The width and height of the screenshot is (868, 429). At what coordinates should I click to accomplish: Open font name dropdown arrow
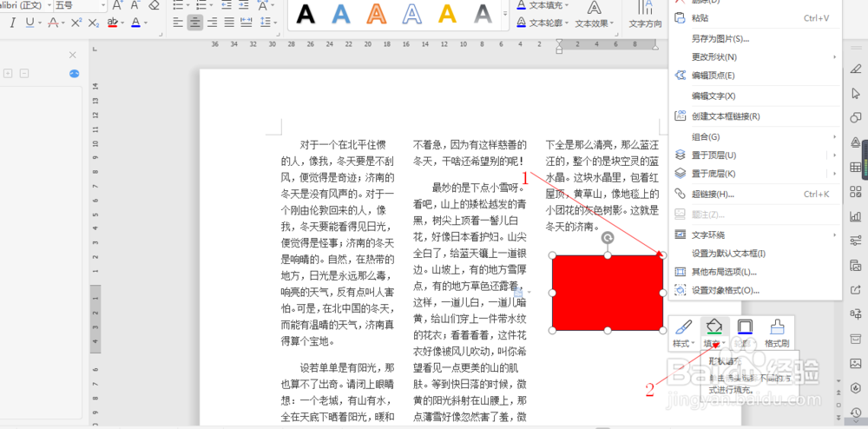click(49, 5)
